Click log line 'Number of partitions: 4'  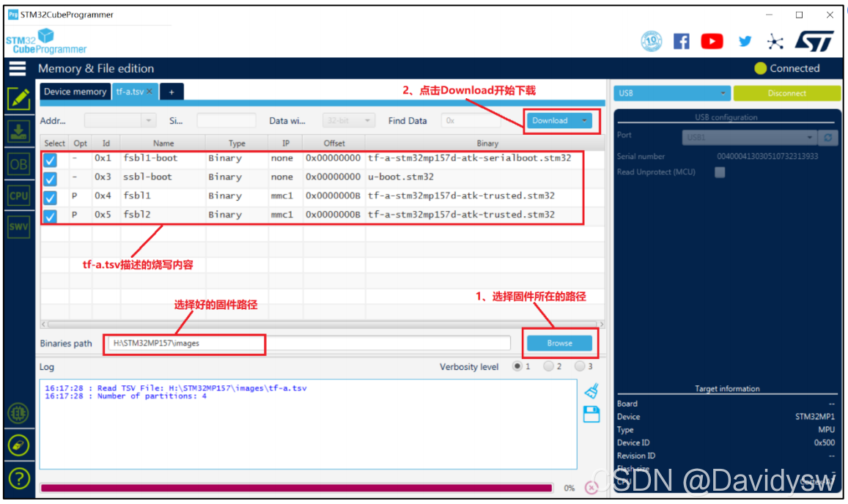[x=152, y=396]
